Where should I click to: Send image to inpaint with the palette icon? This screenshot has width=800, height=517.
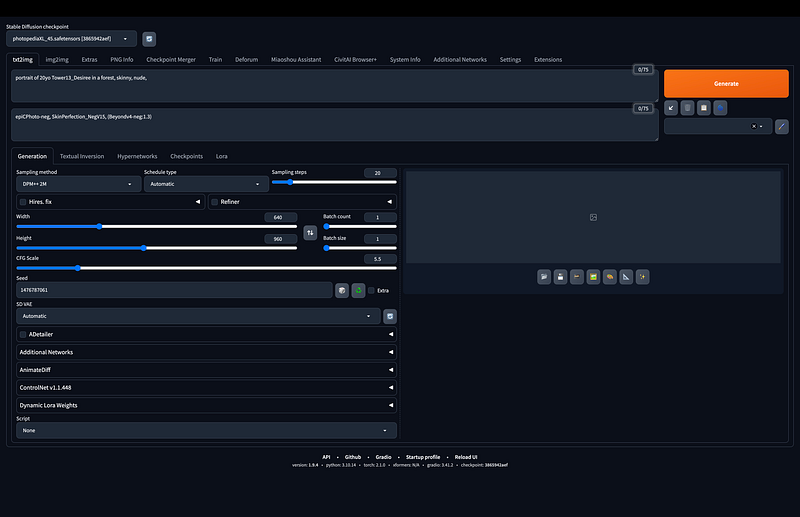610,277
